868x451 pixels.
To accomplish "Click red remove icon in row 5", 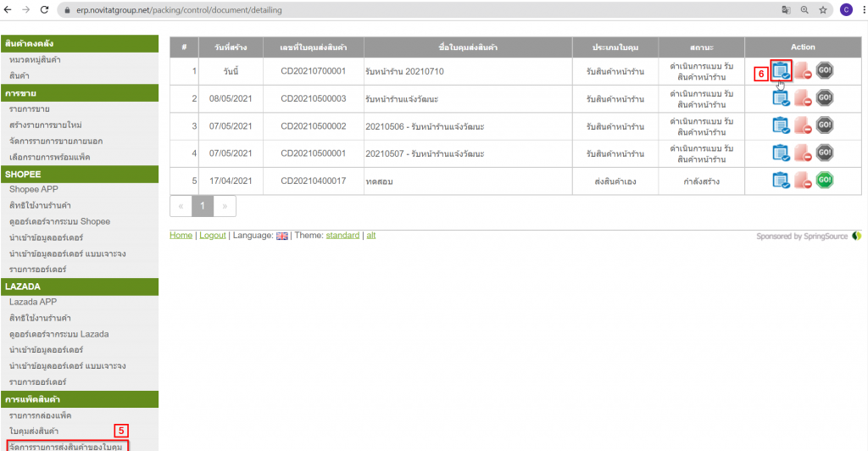I will pos(803,180).
